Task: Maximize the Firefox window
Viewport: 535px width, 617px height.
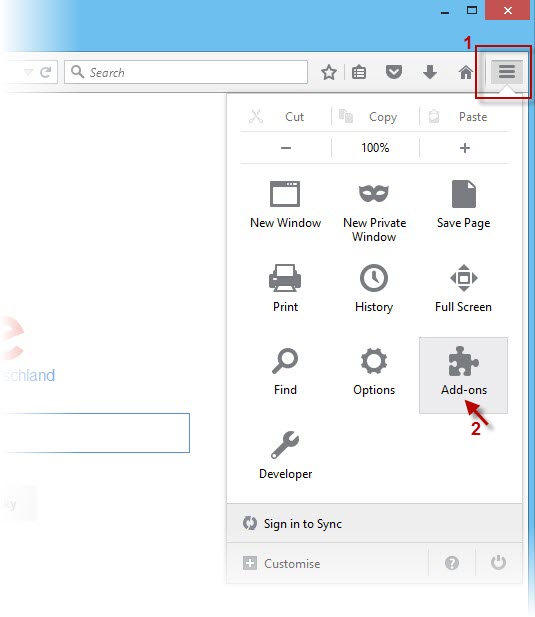Action: [472, 11]
